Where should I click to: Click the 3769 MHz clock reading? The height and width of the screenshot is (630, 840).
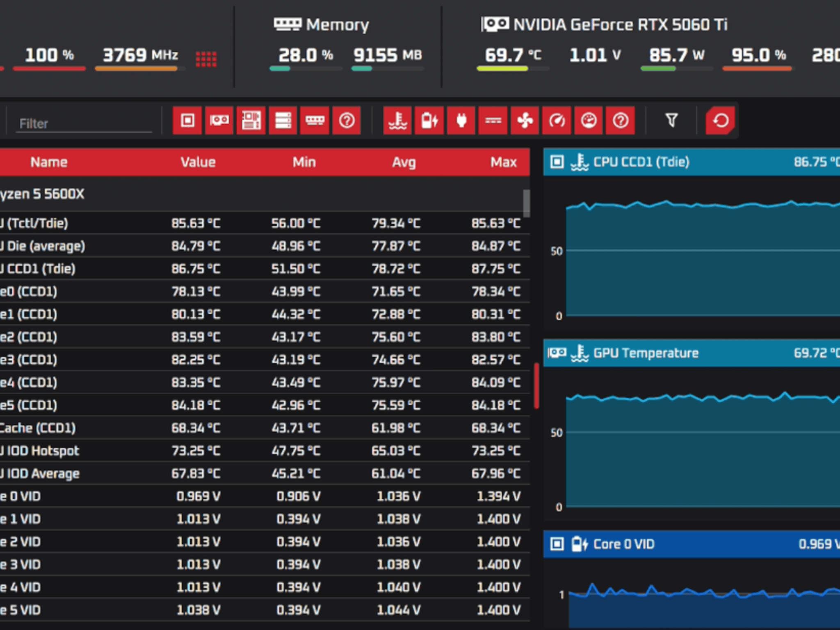pos(140,55)
